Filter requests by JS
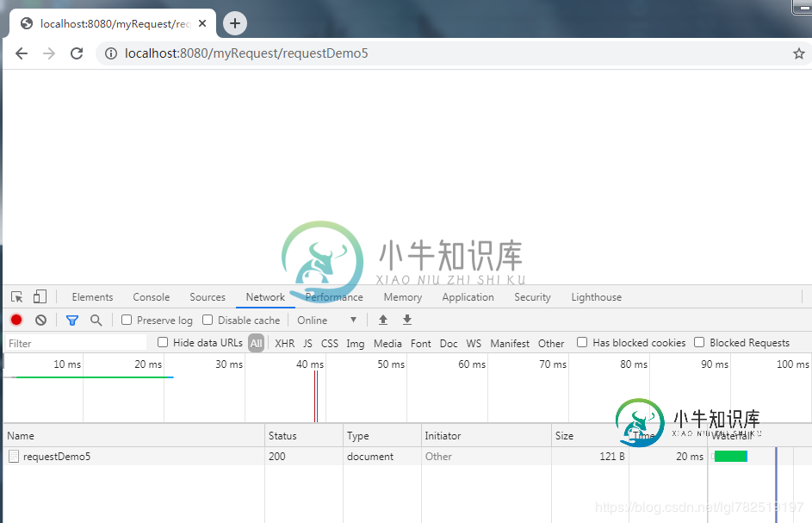 click(307, 343)
